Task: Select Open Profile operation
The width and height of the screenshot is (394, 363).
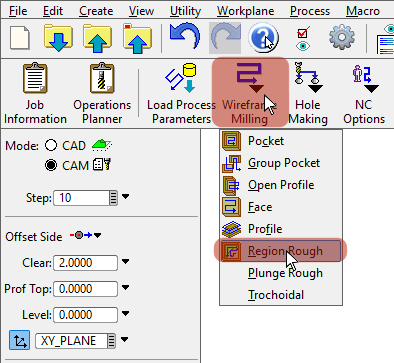Action: point(281,185)
